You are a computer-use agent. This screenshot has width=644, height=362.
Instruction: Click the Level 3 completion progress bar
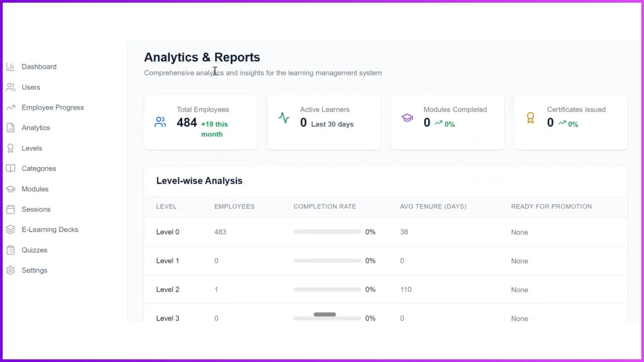coord(326,318)
